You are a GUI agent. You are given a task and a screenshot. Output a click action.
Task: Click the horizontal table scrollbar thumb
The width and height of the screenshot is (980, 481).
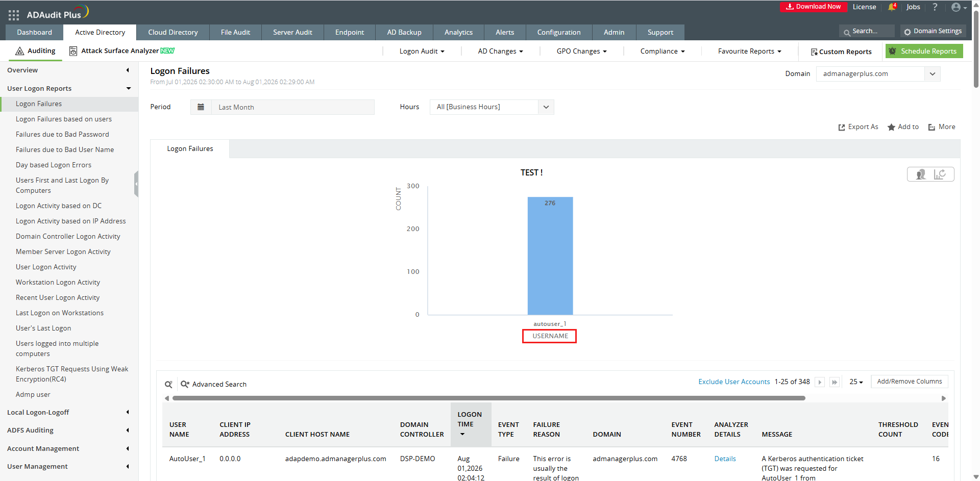click(489, 398)
